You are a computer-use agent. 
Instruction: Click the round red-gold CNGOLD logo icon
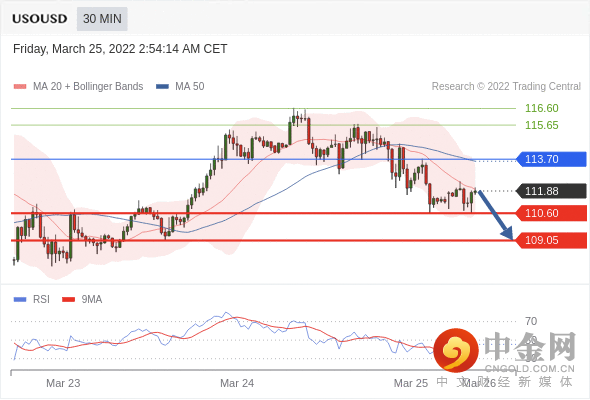point(456,350)
